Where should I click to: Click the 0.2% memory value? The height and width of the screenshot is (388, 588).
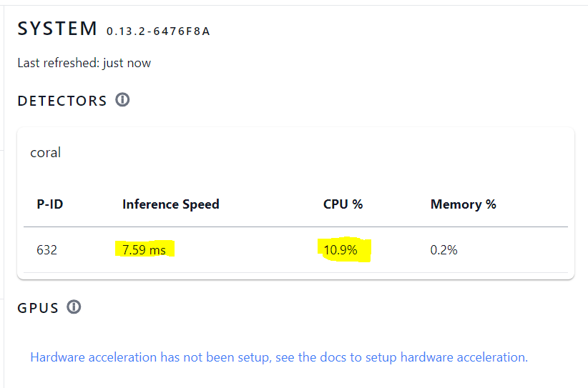click(444, 250)
